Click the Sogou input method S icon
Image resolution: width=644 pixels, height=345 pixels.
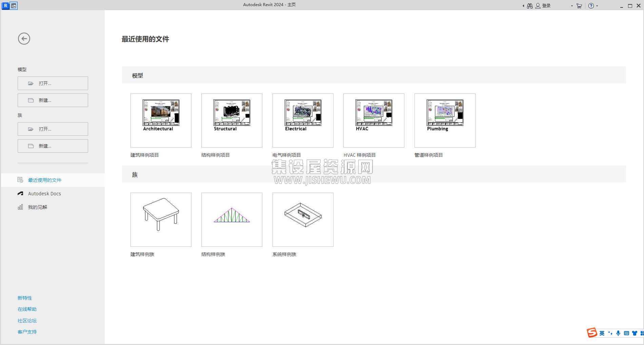(x=592, y=333)
